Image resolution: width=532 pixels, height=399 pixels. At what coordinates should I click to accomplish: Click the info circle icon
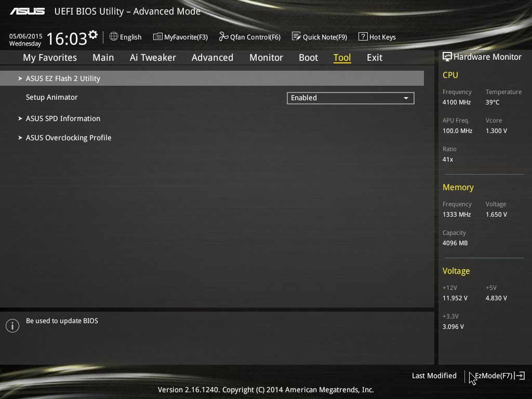coord(12,326)
